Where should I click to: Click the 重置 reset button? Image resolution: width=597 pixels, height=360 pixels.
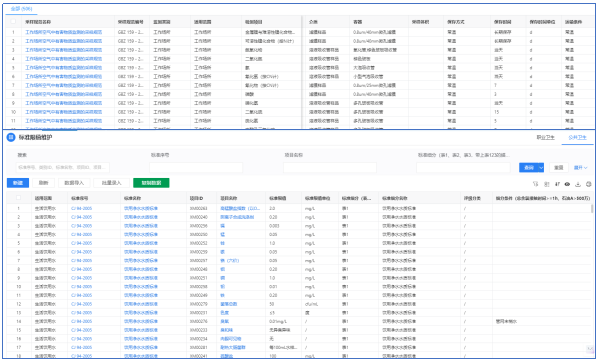[x=559, y=167]
